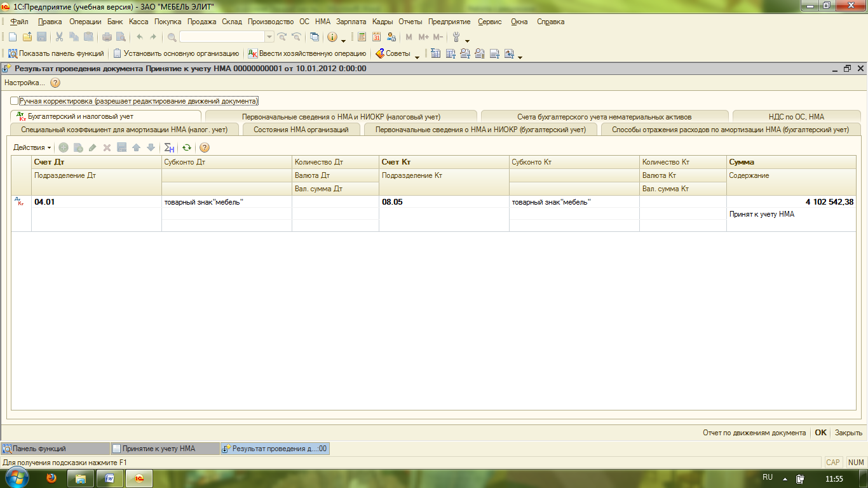
Task: Click the Undo arrow icon
Action: pos(140,37)
